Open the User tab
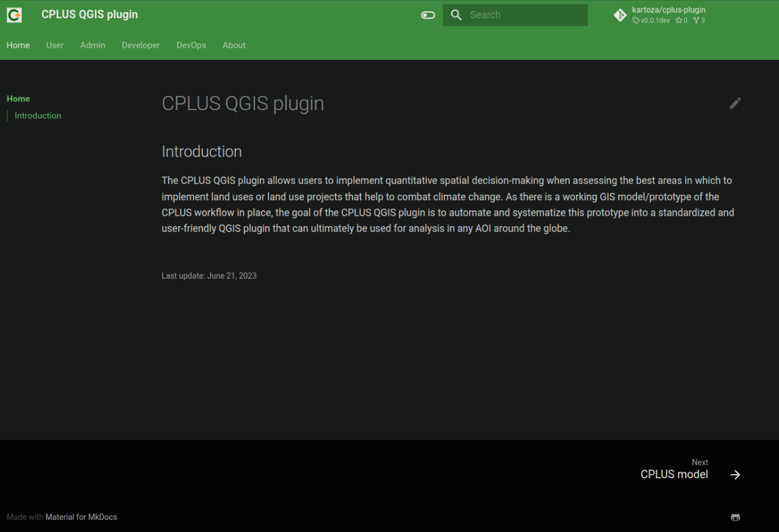This screenshot has width=779, height=532. point(55,45)
